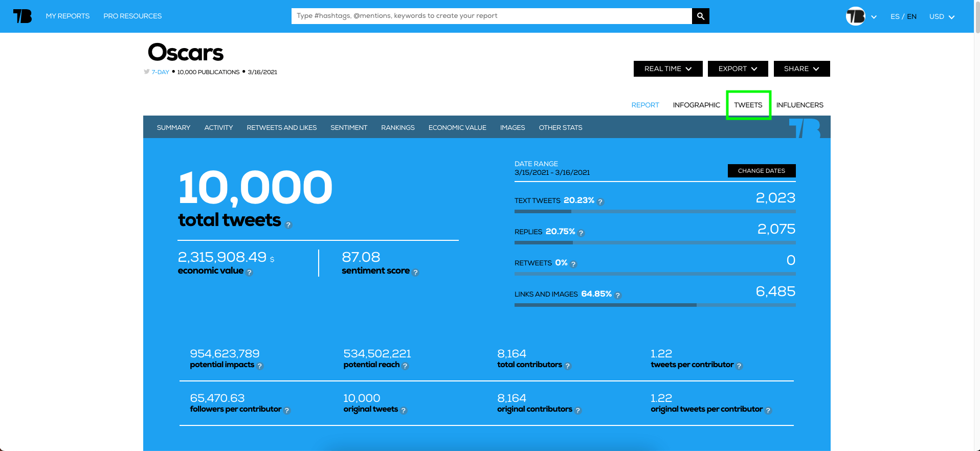980x451 pixels.
Task: Go to the OTHER STATS section
Action: pos(561,127)
